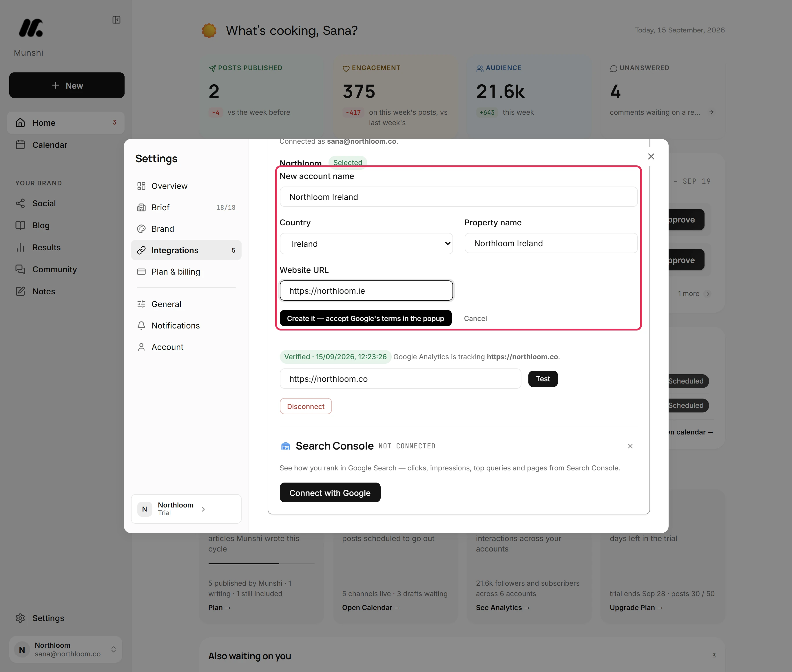Edit the New account name field

pyautogui.click(x=458, y=197)
